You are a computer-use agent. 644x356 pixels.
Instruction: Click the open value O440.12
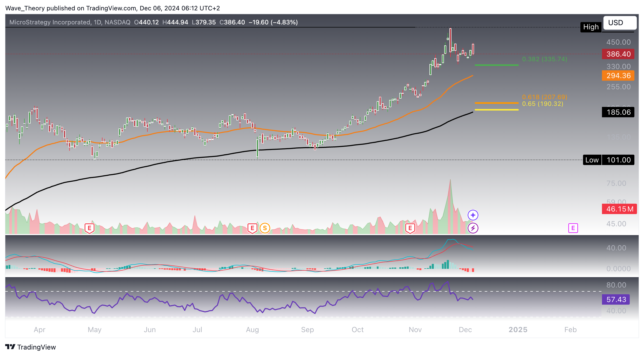[146, 22]
